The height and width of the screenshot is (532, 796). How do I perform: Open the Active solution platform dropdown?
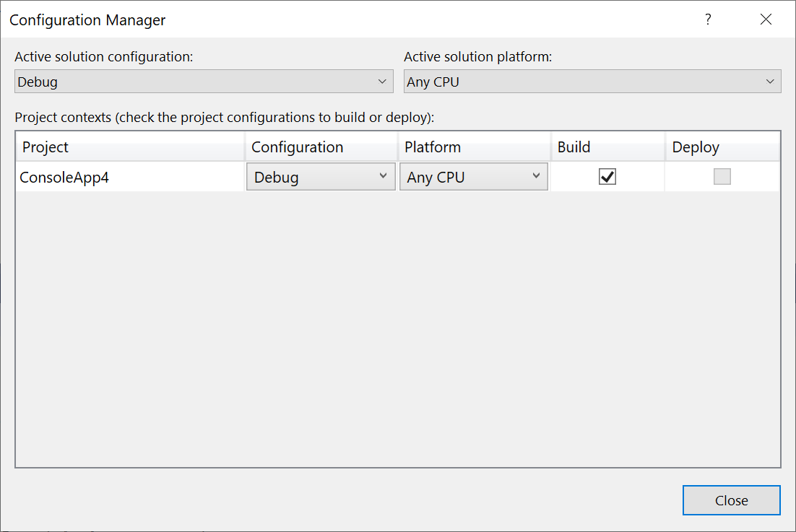(592, 81)
